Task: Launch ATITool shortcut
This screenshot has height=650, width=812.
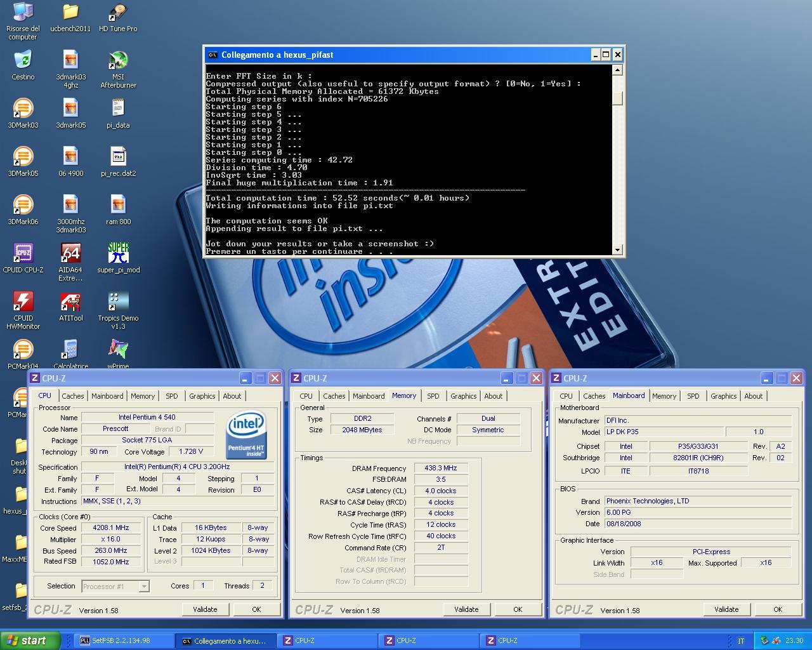Action: tap(70, 307)
